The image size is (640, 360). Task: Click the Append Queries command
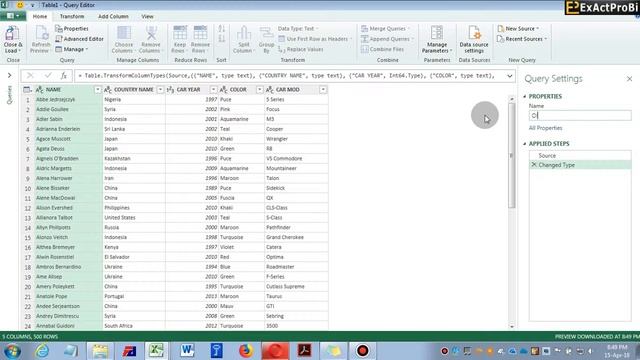pyautogui.click(x=387, y=39)
